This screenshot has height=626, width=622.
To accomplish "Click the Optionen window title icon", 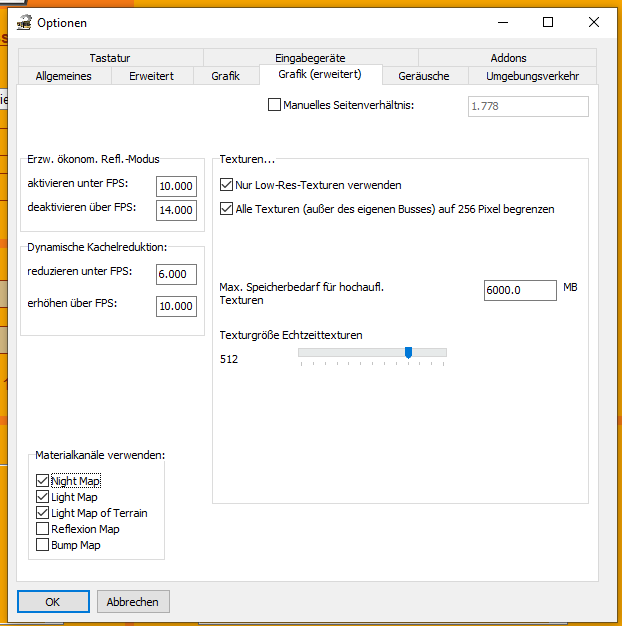I will (x=24, y=22).
